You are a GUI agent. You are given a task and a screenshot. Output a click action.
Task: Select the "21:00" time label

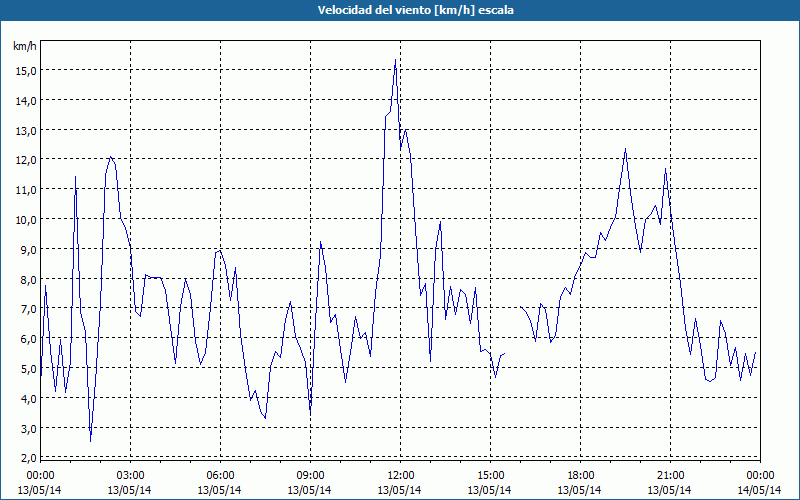(x=670, y=476)
